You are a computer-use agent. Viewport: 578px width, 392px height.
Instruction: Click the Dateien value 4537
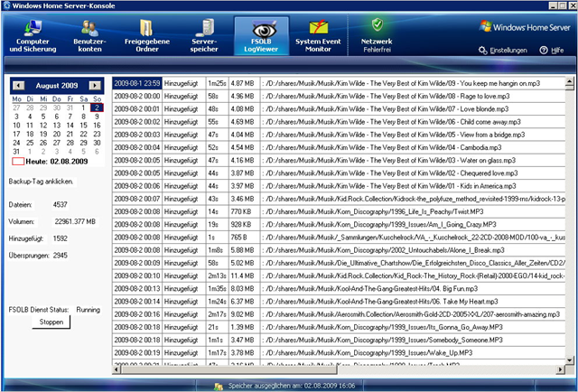61,205
